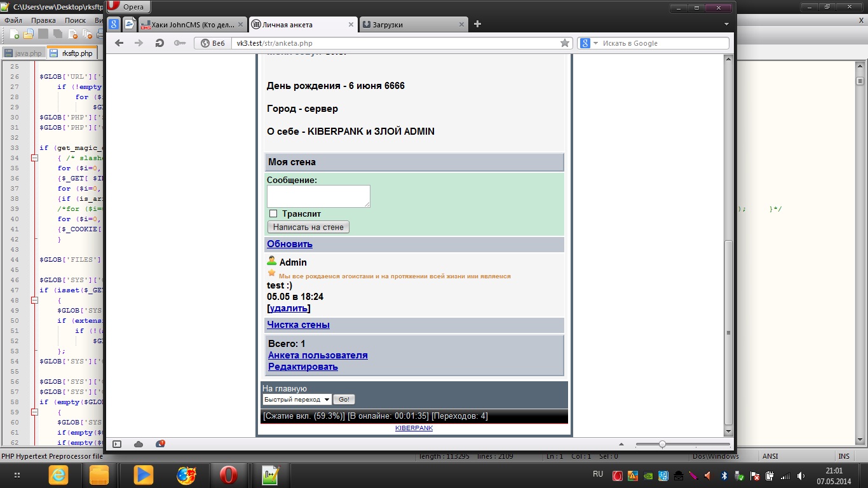Collapse the fold at code line 48
Screen dimensions: 868x488
pos(35,301)
